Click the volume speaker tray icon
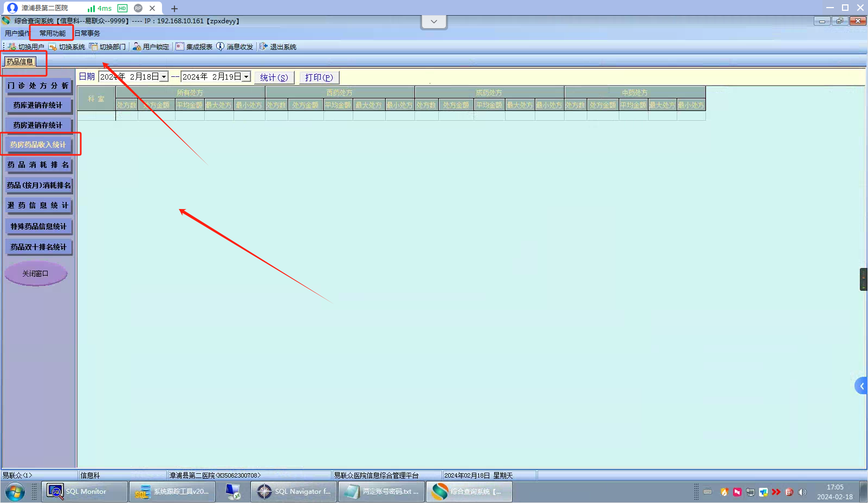The width and height of the screenshot is (868, 503). pos(802,492)
